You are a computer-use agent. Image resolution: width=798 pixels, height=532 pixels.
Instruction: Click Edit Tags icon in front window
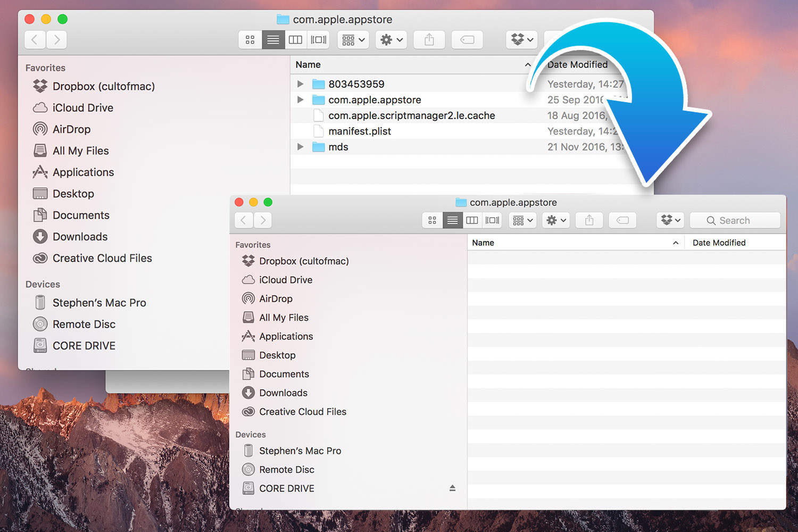[x=622, y=220]
